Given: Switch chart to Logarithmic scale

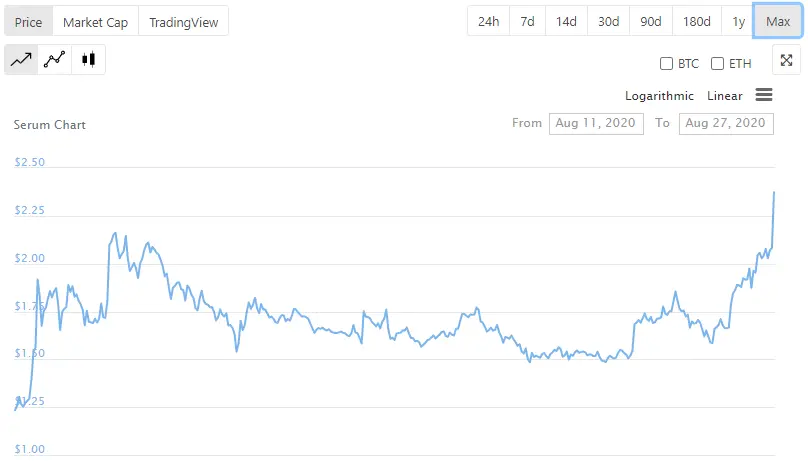Looking at the screenshot, I should (659, 96).
